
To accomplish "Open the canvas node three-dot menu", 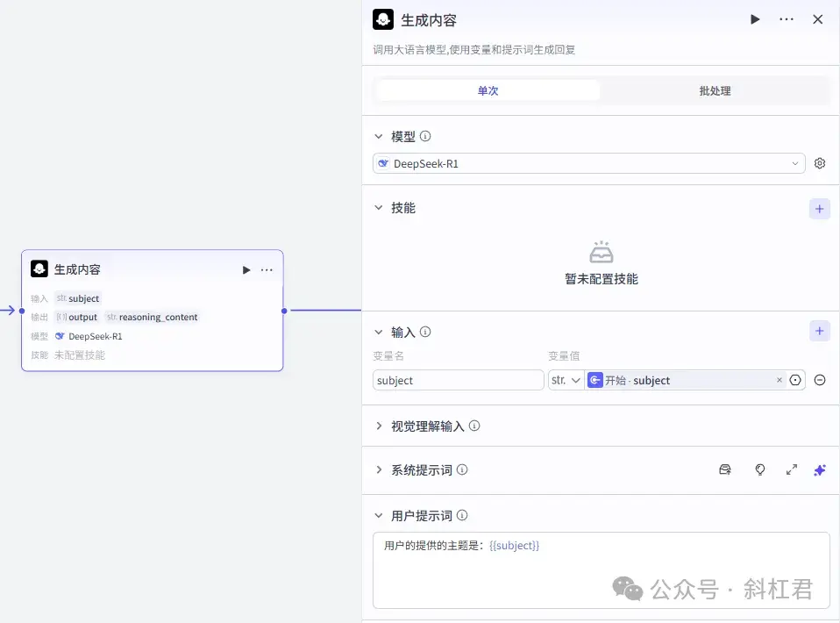I will point(267,269).
